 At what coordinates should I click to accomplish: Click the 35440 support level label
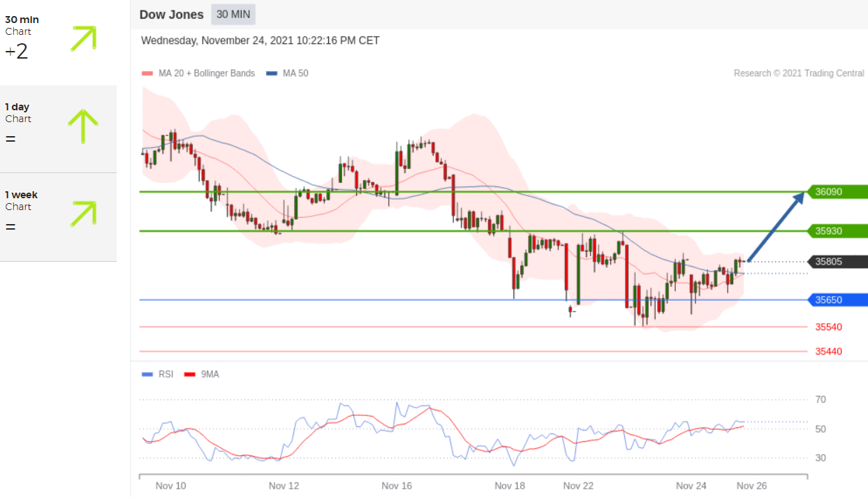click(x=828, y=351)
